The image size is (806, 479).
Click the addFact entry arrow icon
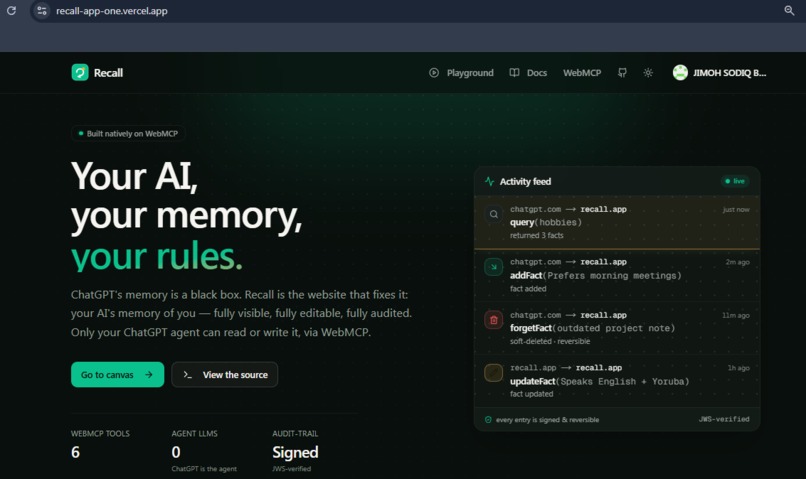click(493, 267)
